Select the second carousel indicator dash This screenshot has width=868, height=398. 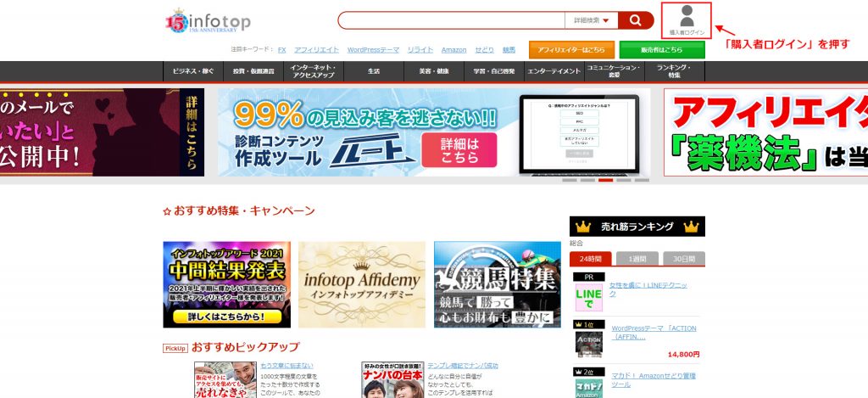coord(587,180)
